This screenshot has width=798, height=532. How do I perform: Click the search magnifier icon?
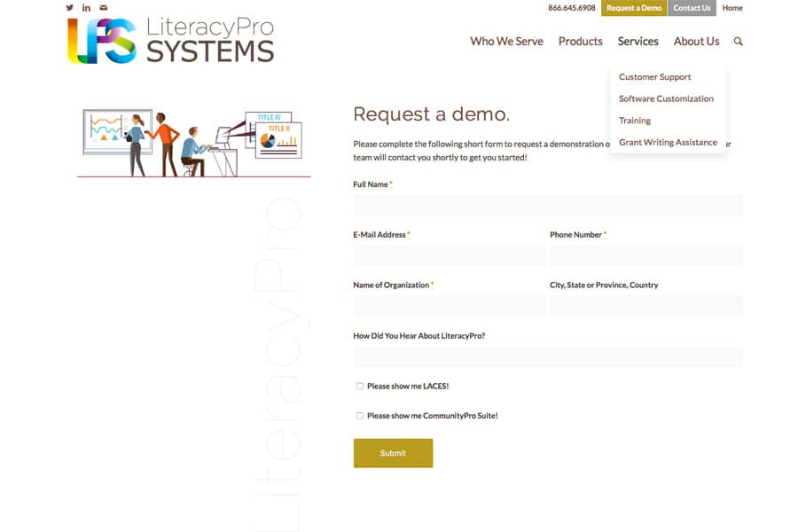point(738,42)
